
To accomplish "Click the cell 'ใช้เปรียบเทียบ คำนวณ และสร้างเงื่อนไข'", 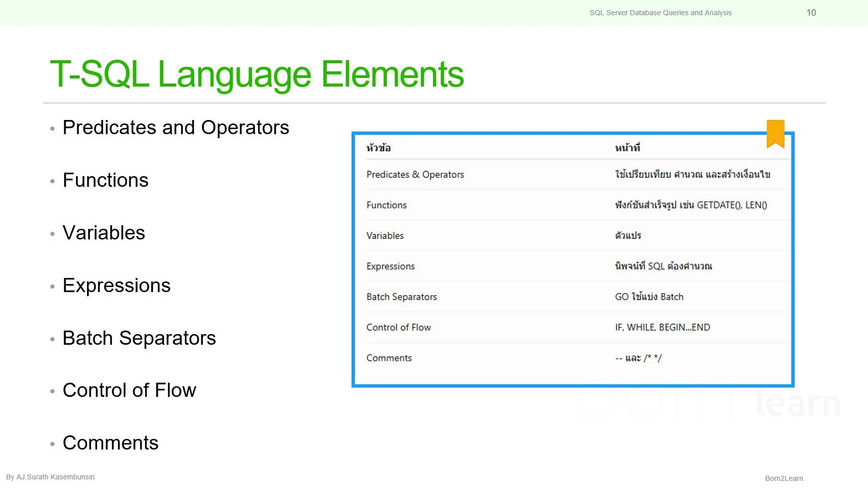I will pyautogui.click(x=692, y=175).
